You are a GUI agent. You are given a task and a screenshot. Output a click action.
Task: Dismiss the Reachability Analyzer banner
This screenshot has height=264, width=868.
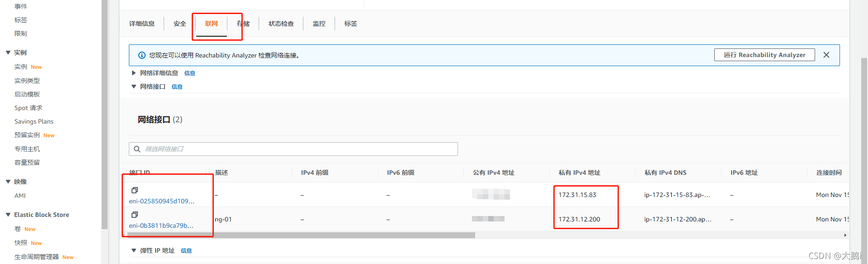click(x=826, y=55)
